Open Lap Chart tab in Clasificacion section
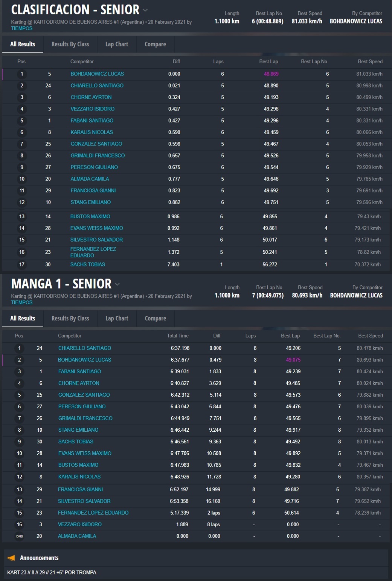 (x=117, y=44)
